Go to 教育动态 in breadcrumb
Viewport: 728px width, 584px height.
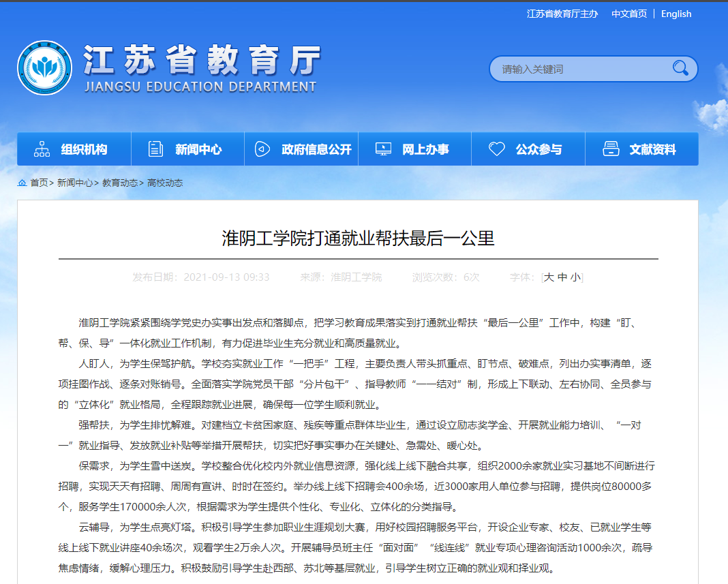click(x=120, y=183)
